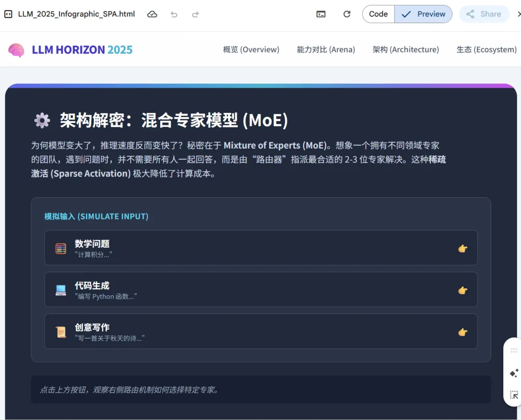Click the drag handle dots on floating toolbar

click(x=514, y=351)
